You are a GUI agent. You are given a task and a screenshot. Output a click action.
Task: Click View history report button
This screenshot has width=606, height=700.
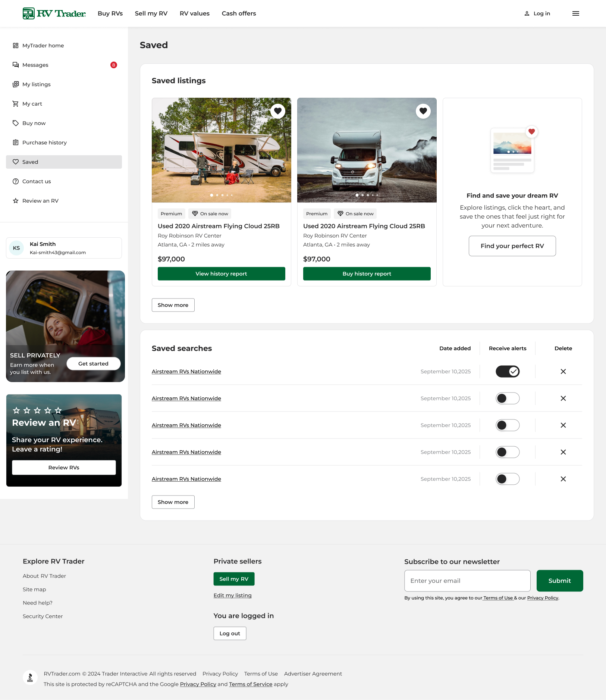click(222, 274)
